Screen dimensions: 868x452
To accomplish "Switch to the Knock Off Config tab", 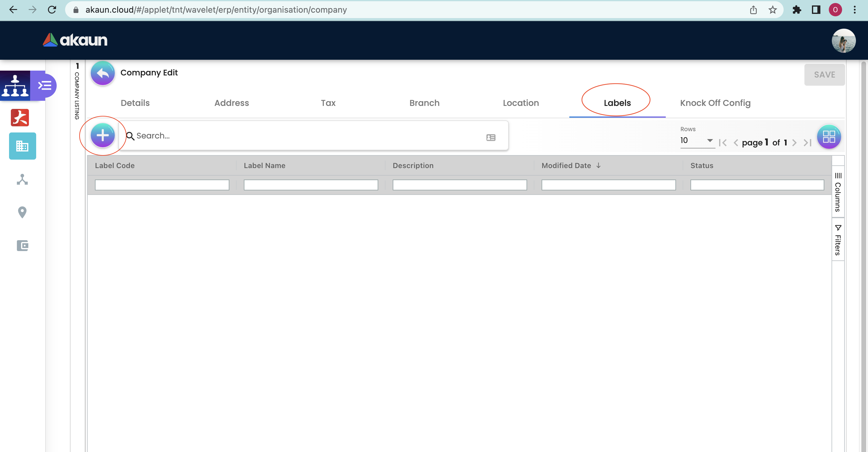I will [x=715, y=103].
